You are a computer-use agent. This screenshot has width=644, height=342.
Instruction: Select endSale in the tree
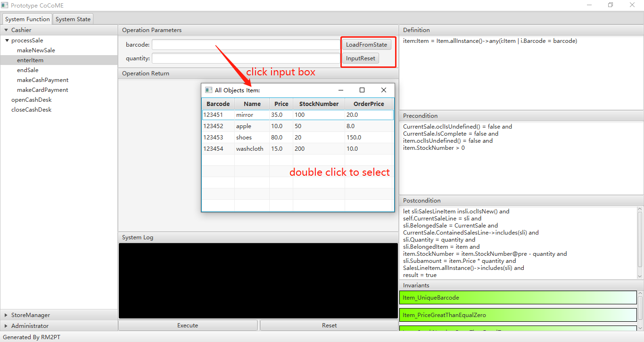[27, 70]
